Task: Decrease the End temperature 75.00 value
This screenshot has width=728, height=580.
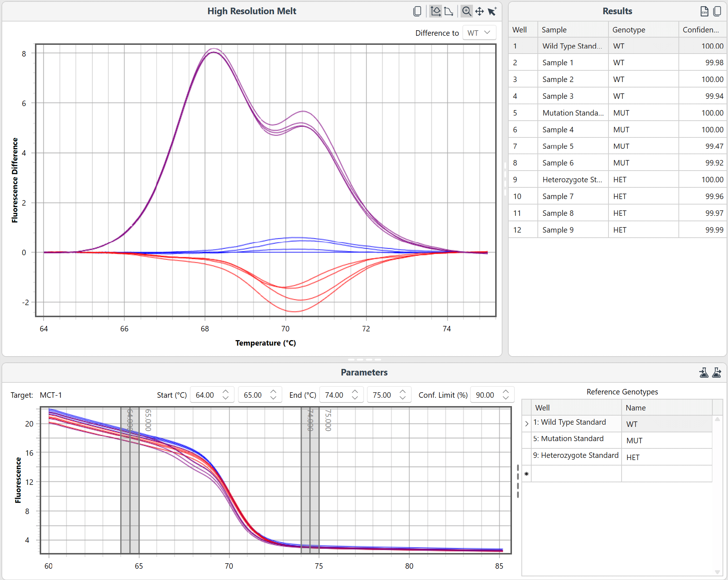Action: coord(403,398)
